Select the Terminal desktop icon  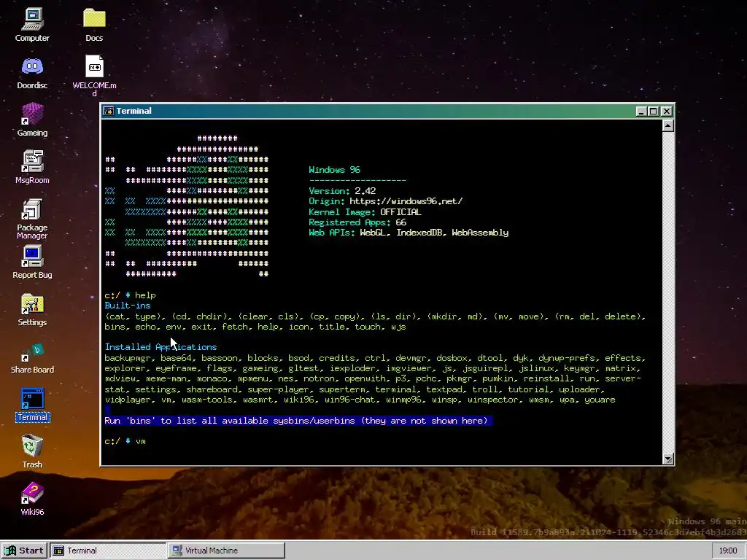click(32, 405)
